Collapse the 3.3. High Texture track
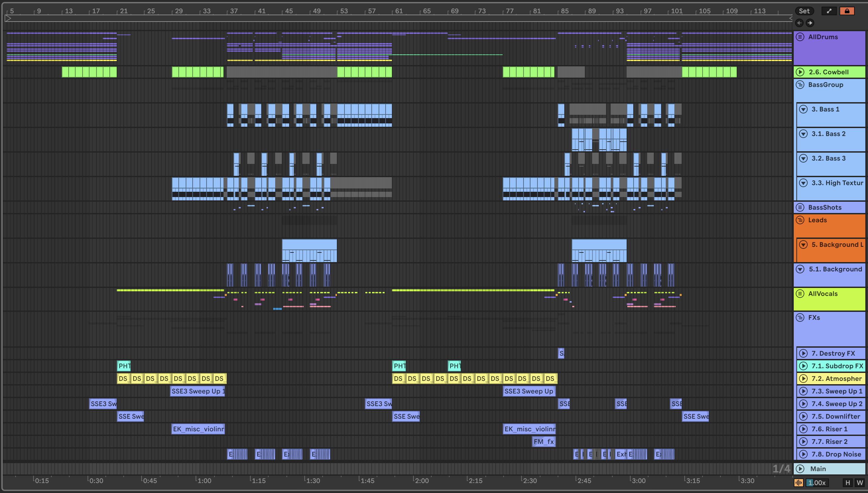 point(803,183)
